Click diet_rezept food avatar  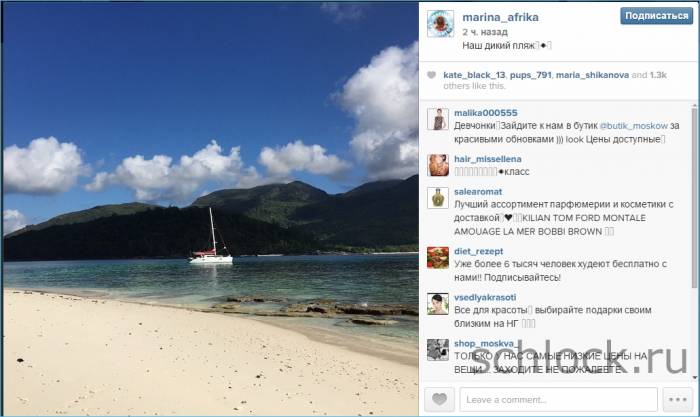[438, 258]
